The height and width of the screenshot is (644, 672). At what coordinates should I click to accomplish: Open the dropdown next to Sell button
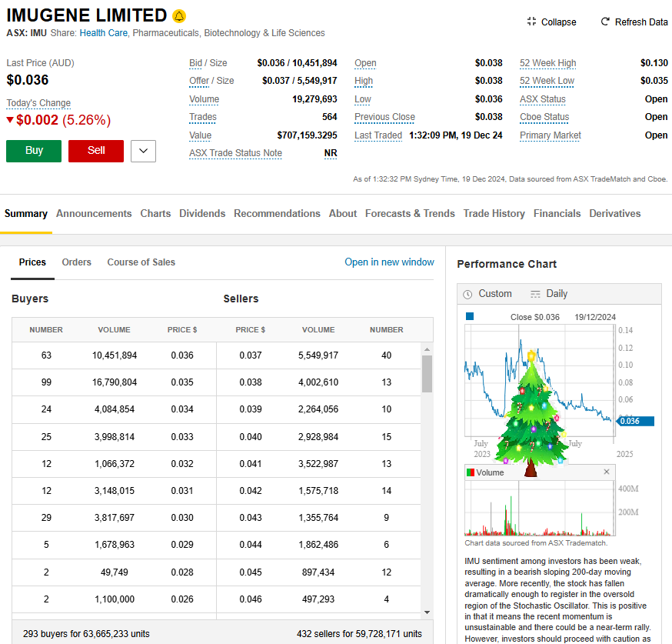tap(143, 151)
